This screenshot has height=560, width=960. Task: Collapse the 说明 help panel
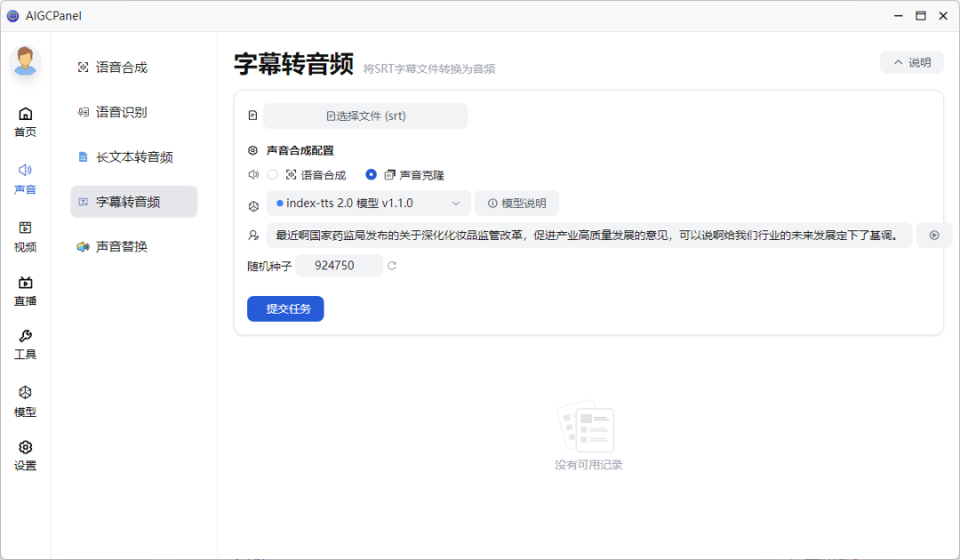pos(911,62)
